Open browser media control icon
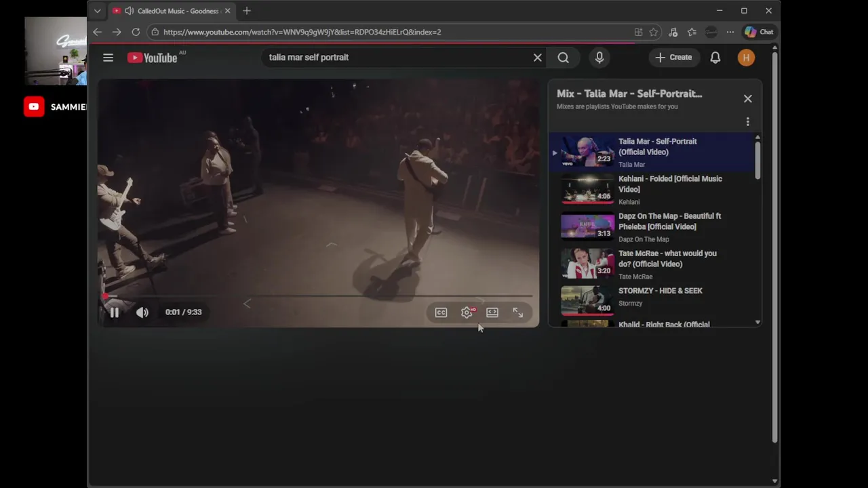The height and width of the screenshot is (488, 868). [673, 32]
